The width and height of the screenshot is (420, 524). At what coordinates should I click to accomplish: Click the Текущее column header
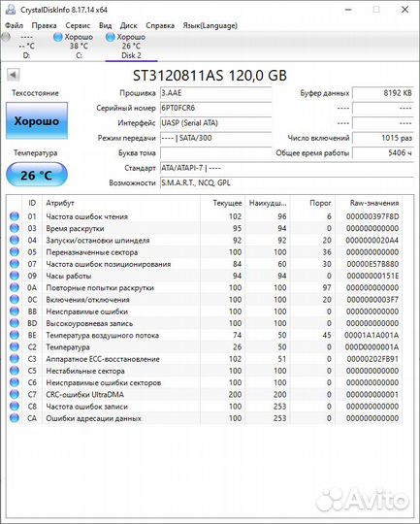[x=222, y=203]
